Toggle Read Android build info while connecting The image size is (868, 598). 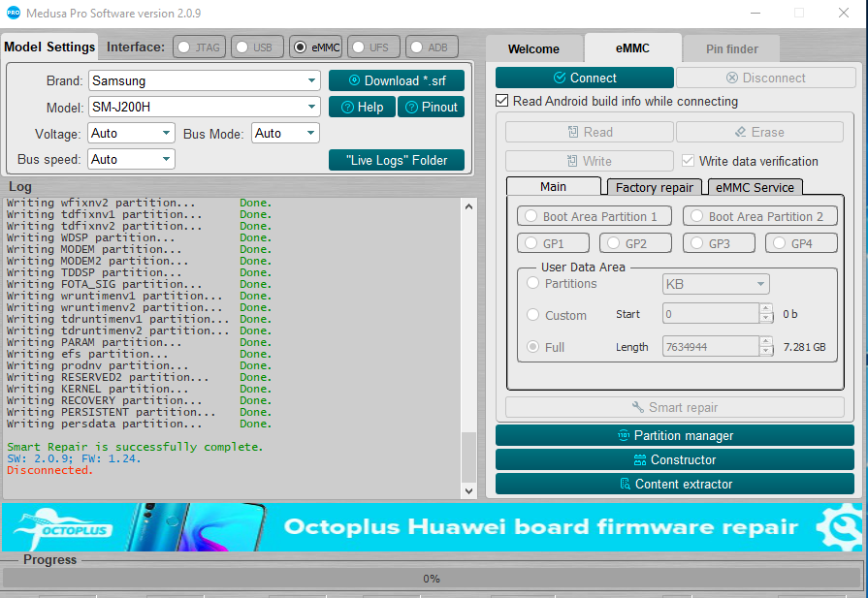pyautogui.click(x=502, y=101)
